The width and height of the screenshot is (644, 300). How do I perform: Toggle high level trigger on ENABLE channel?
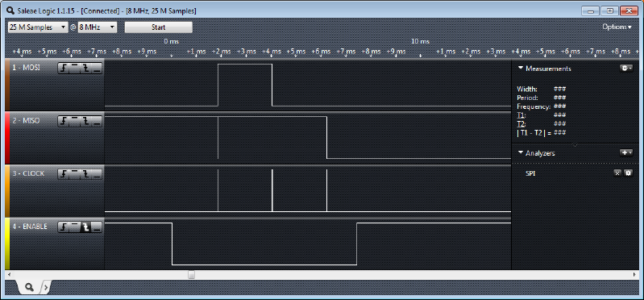click(x=74, y=227)
